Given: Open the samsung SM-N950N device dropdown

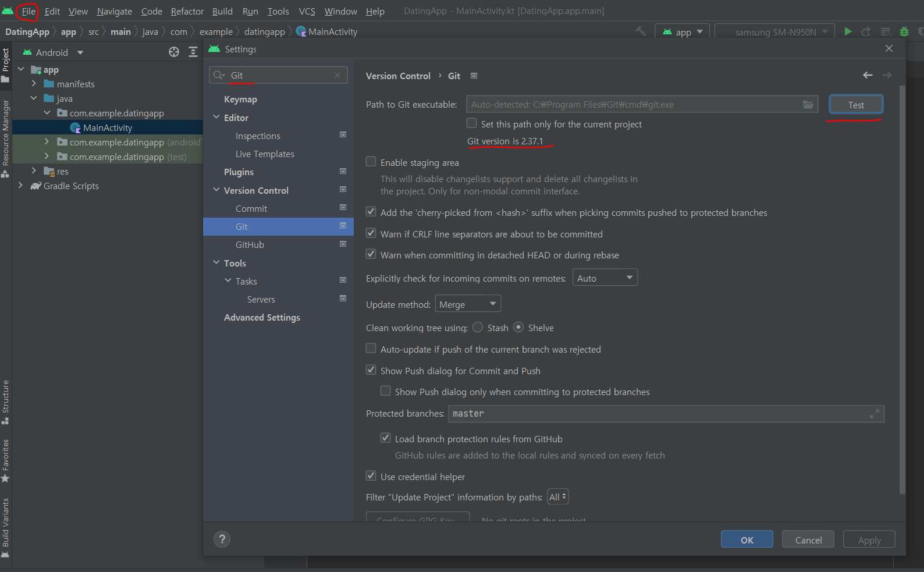Looking at the screenshot, I should click(x=774, y=32).
